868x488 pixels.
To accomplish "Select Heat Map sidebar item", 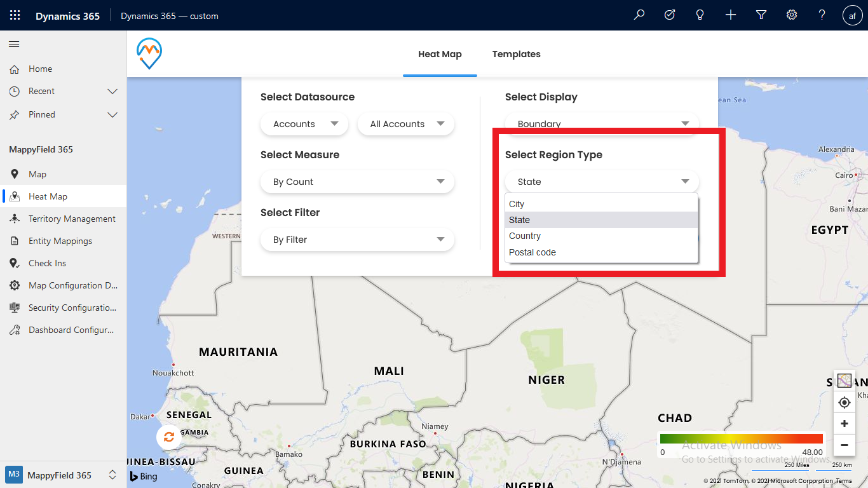I will point(64,196).
